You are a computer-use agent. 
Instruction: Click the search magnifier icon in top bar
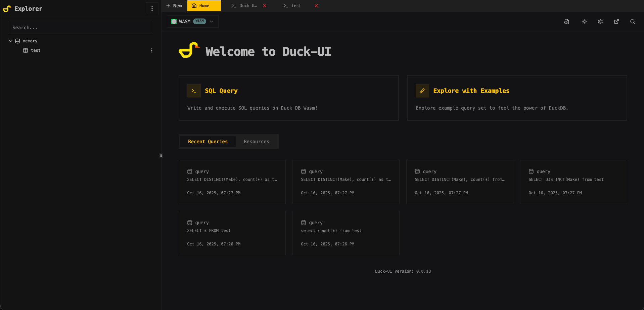point(632,22)
